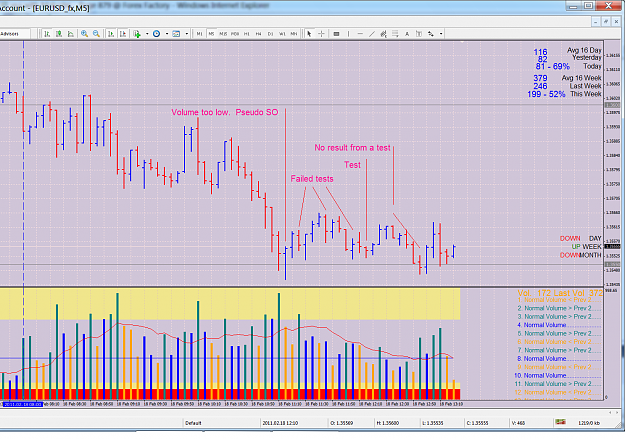
Task: Select the Fibonacci retracement tool
Action: tap(395, 34)
